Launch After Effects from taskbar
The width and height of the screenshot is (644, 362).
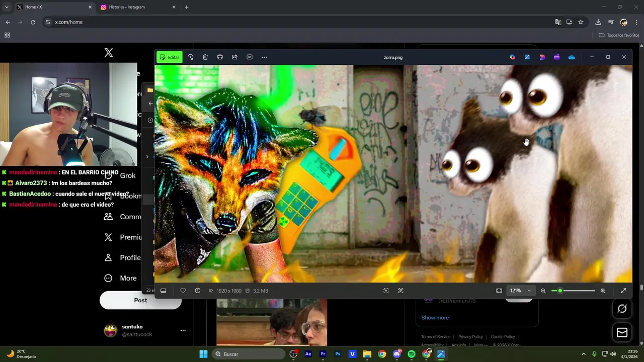pos(308,354)
